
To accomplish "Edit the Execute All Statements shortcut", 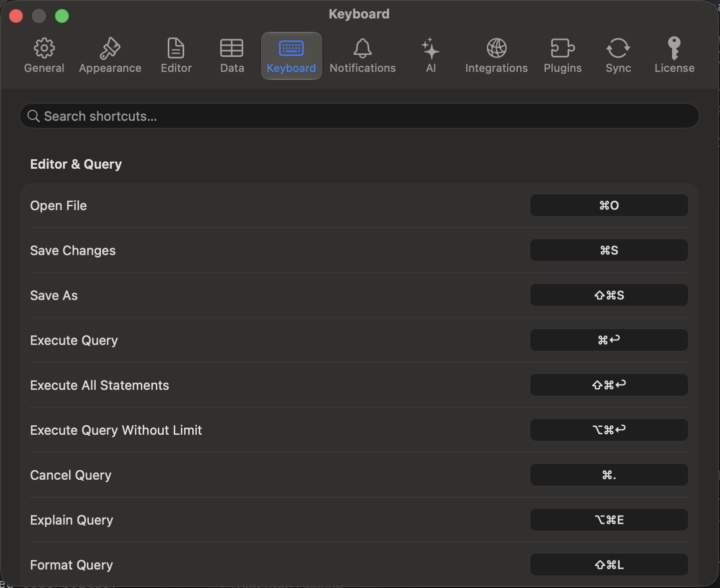I will click(x=609, y=385).
